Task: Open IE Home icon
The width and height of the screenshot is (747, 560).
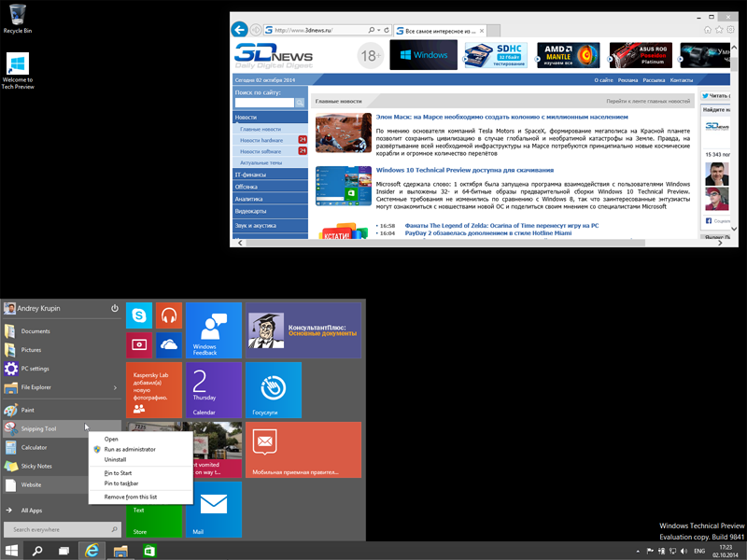Action: click(x=708, y=30)
